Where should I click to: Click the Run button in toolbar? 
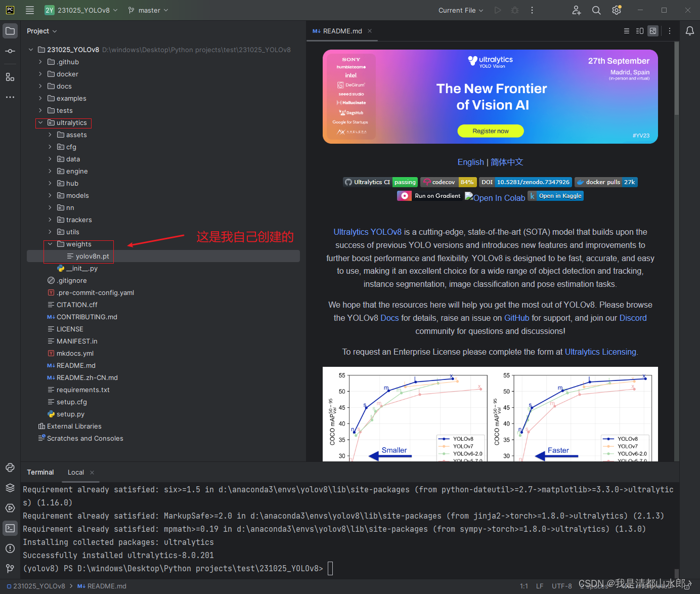click(x=498, y=10)
